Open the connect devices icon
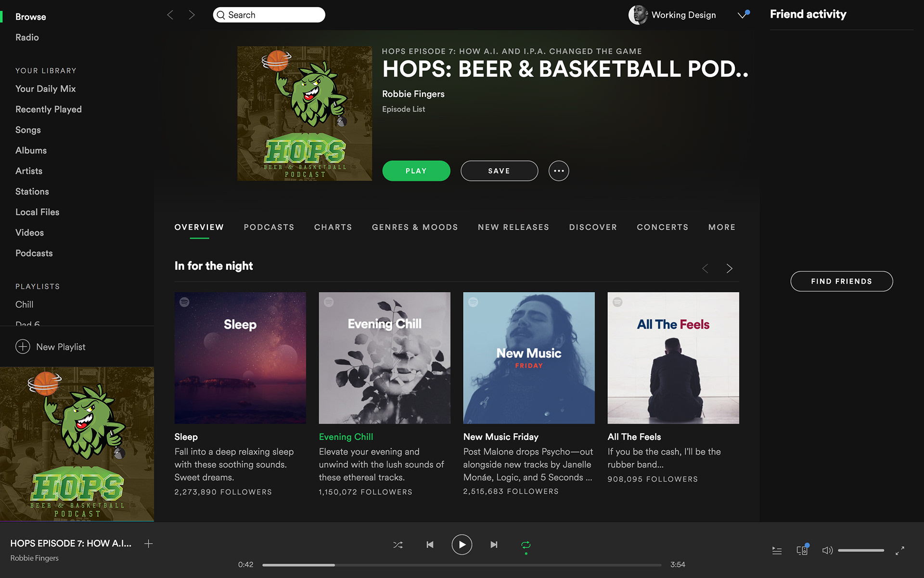Image resolution: width=924 pixels, height=578 pixels. point(802,550)
